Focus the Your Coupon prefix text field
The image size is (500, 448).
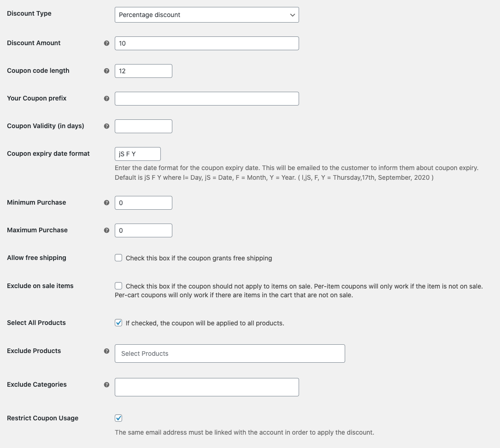coord(206,99)
